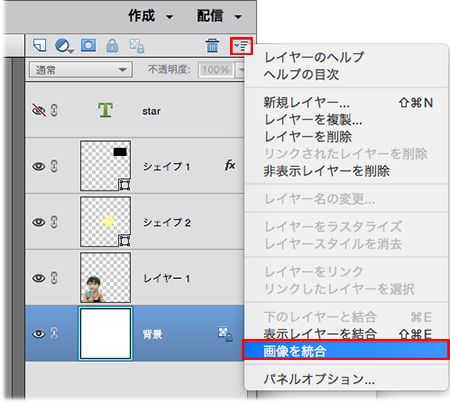450x403 pixels.
Task: Click the fx icon on シェイプ 1
Action: pyautogui.click(x=230, y=165)
